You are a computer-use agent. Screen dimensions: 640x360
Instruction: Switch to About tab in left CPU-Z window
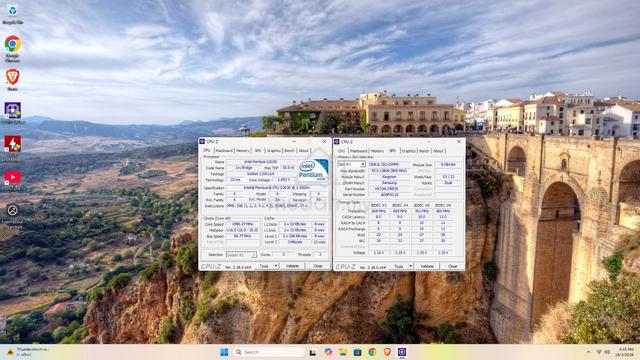pos(304,151)
